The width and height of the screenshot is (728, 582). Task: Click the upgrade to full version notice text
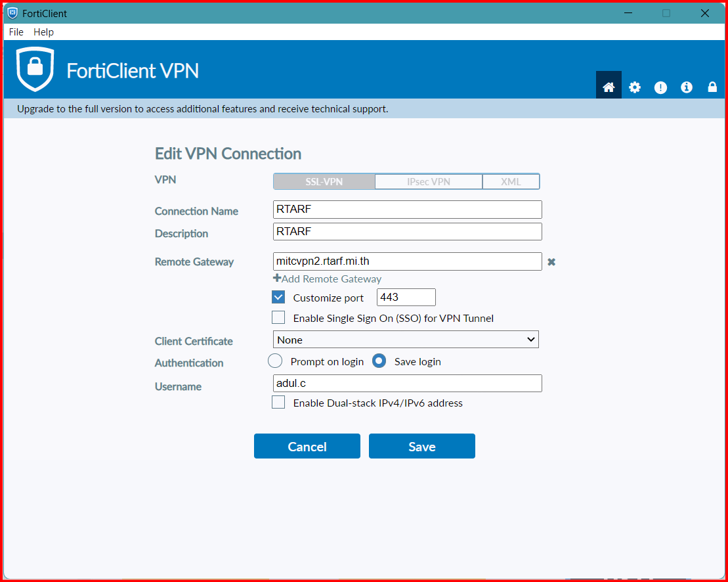pyautogui.click(x=202, y=109)
